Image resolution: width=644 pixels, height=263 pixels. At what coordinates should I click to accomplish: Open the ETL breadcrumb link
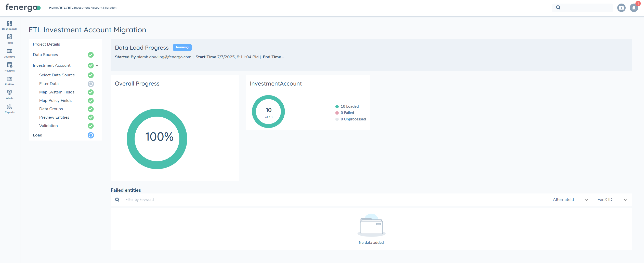click(62, 8)
